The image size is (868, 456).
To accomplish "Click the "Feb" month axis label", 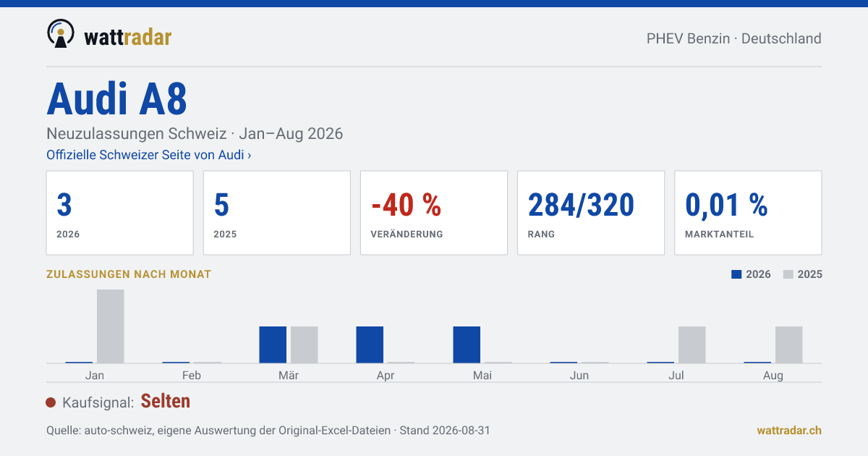I will pos(192,376).
